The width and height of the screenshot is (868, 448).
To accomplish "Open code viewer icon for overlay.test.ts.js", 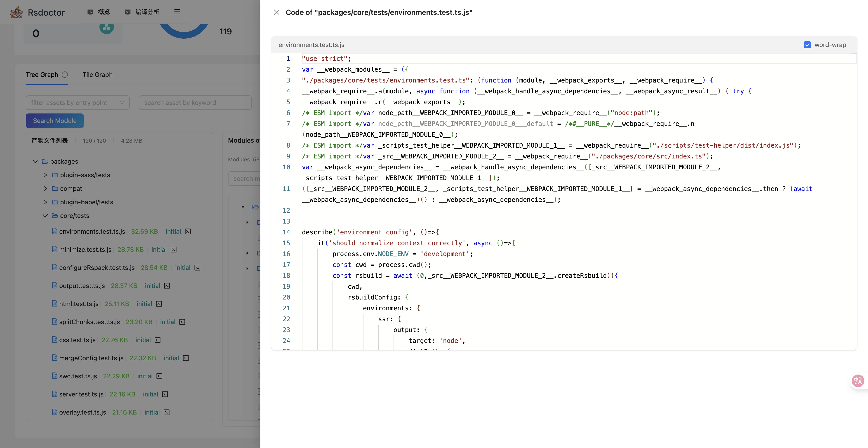I will pos(167,412).
